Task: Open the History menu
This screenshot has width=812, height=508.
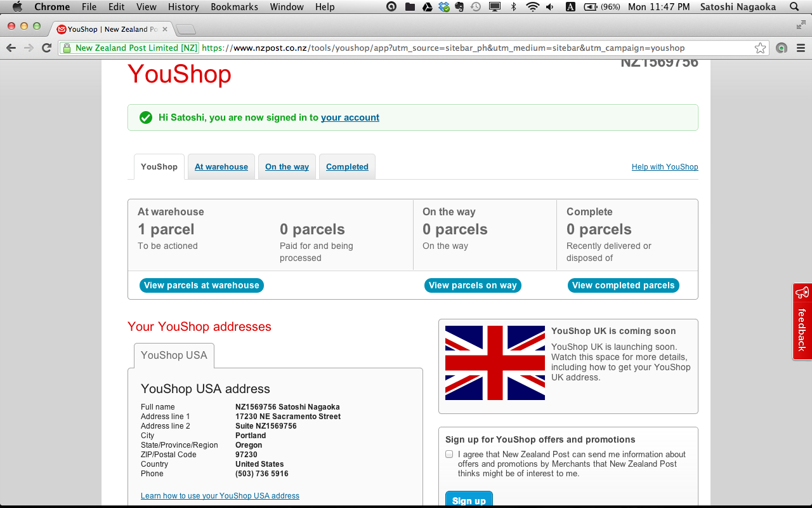Action: click(183, 7)
